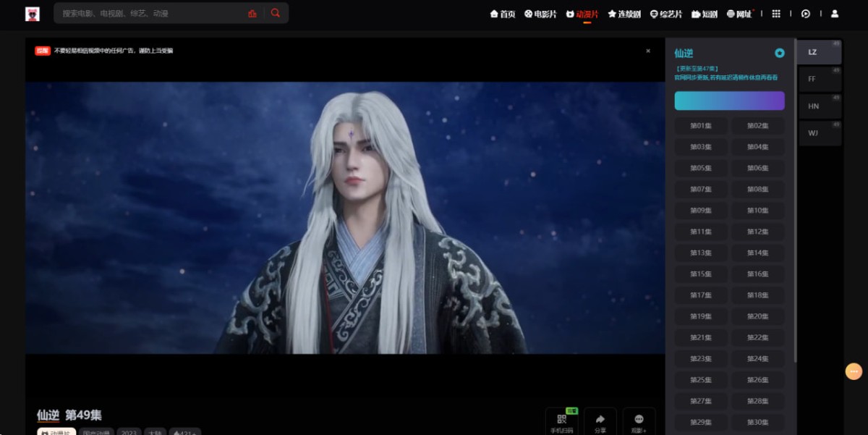Play episode 第01集
868x435 pixels.
click(701, 126)
